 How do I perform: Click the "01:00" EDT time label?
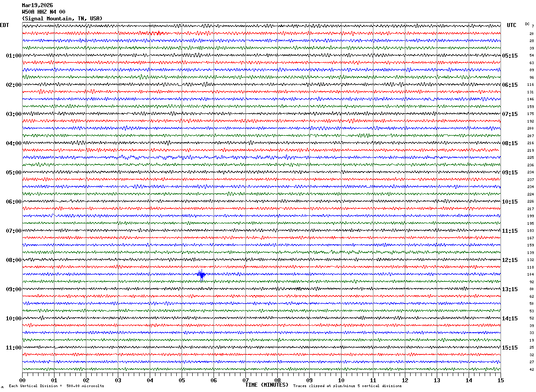(x=14, y=56)
